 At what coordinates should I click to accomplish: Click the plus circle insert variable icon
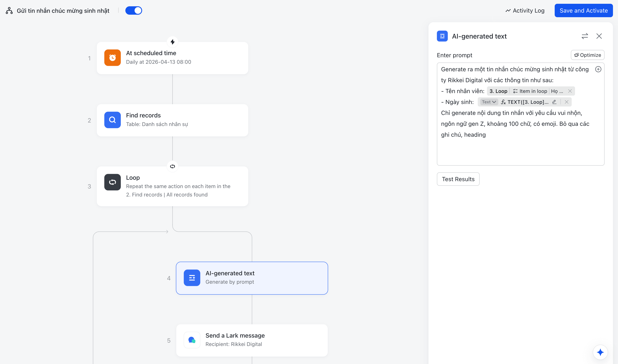coord(598,69)
